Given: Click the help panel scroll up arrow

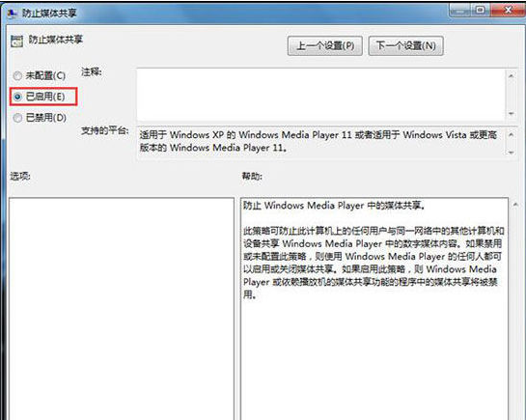Looking at the screenshot, I should click(x=515, y=205).
